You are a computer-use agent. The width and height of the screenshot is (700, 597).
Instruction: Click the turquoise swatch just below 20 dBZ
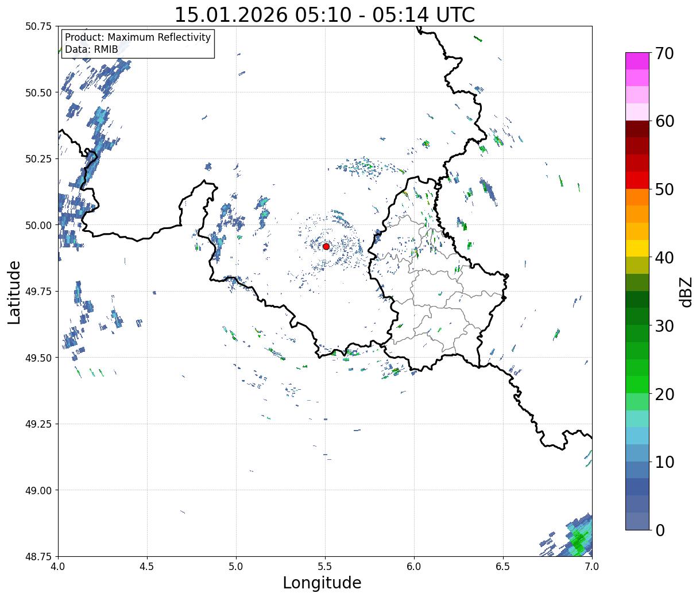[637, 419]
